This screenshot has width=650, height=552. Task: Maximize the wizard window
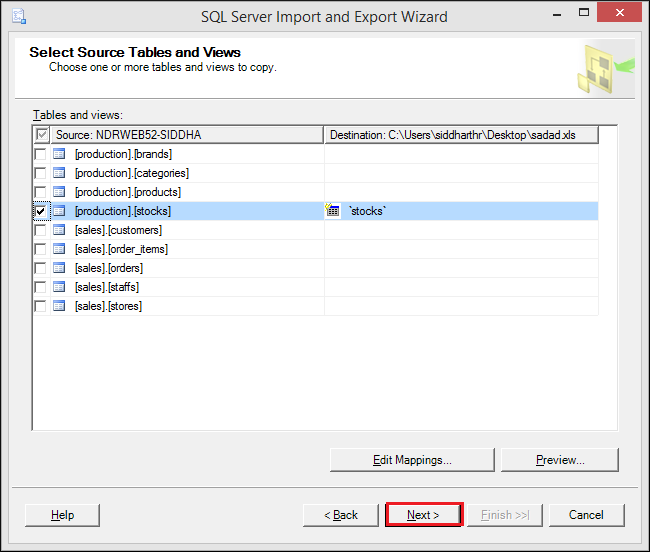point(584,12)
